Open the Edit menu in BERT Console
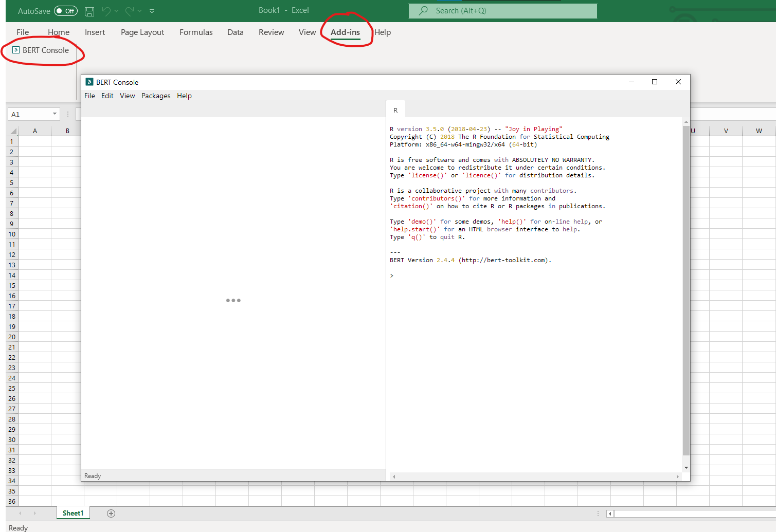776x532 pixels. [x=107, y=96]
